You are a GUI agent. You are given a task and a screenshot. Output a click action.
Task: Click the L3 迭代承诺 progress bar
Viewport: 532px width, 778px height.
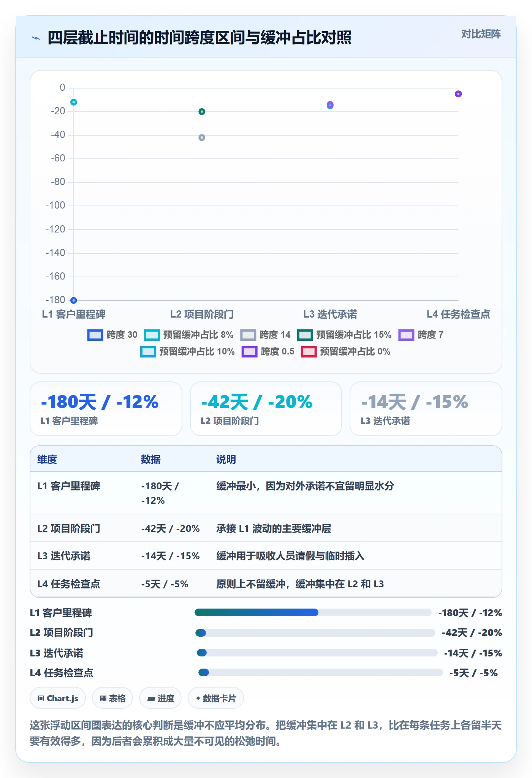click(317, 653)
